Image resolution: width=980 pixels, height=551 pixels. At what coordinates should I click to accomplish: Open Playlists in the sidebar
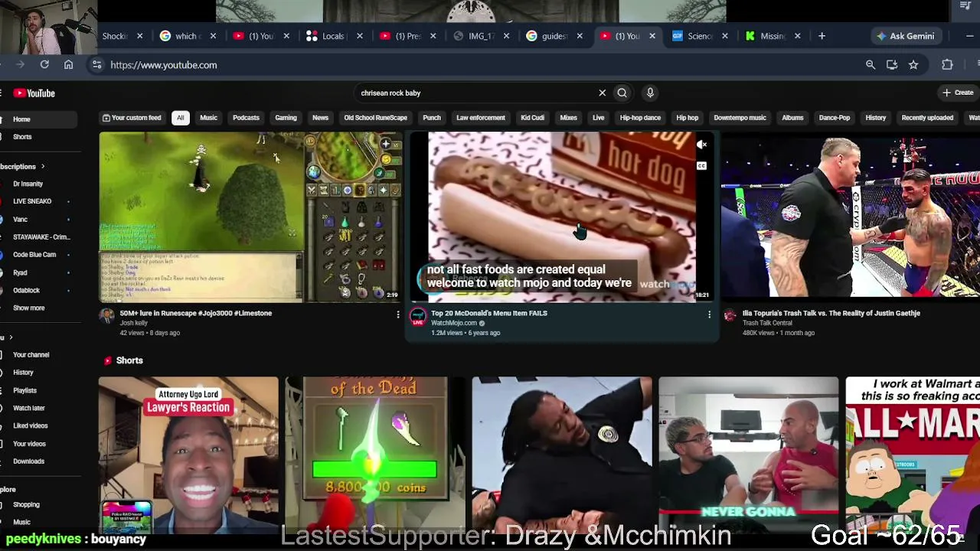pos(37,390)
